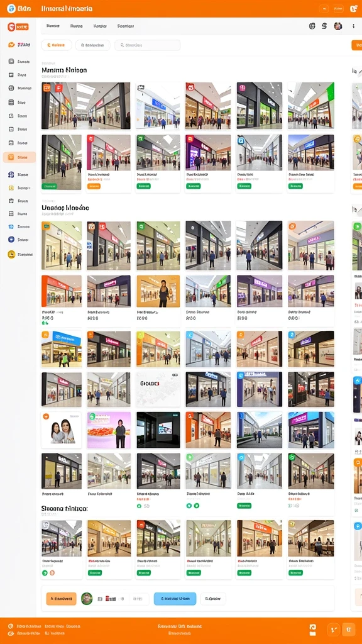Click the yellow smiley icon in sidebar
362x644 pixels.
[x=11, y=254]
